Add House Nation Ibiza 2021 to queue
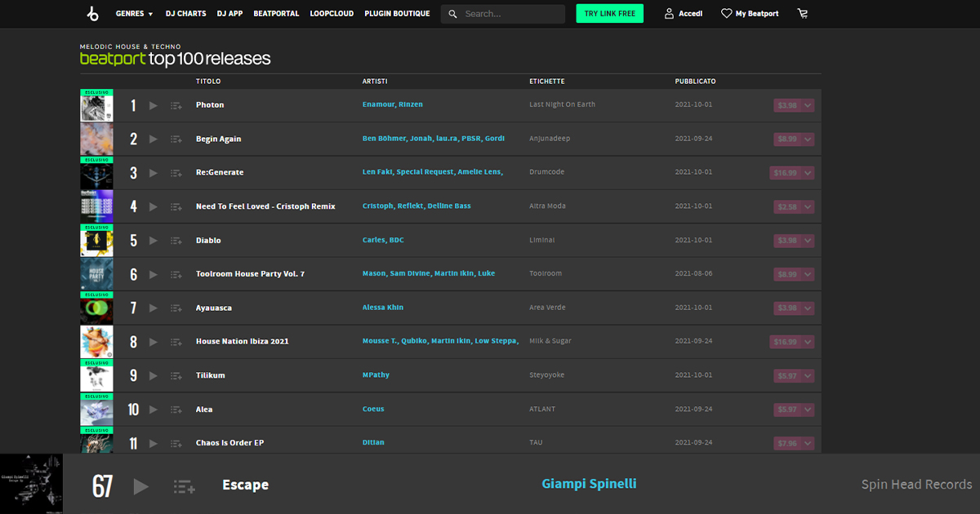 point(176,343)
